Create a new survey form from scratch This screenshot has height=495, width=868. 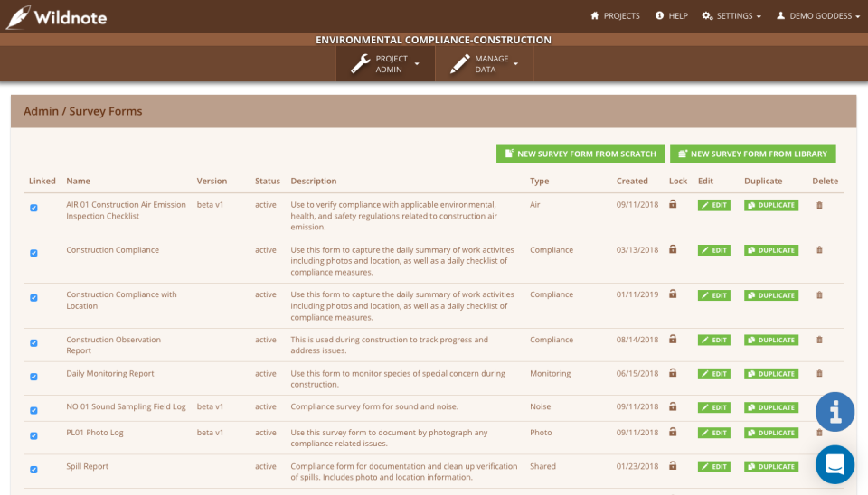(580, 154)
